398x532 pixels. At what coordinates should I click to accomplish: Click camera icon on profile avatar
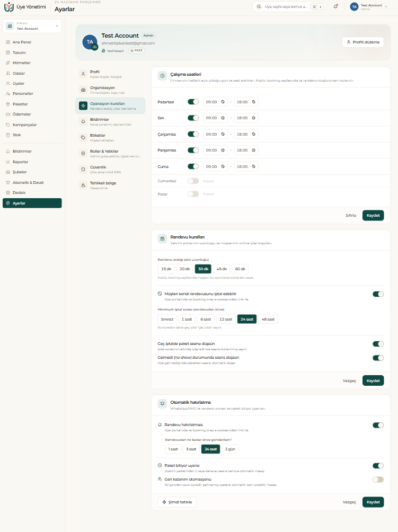pyautogui.click(x=95, y=47)
